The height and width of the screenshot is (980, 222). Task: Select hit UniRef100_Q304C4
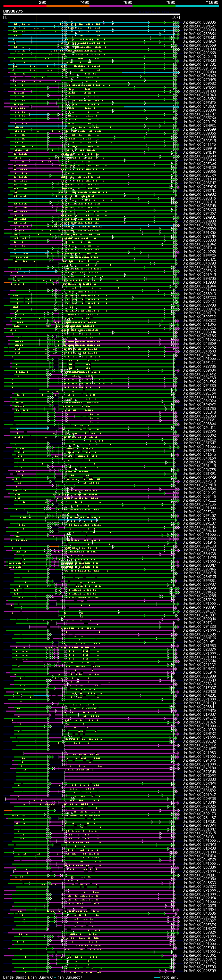tap(199, 301)
